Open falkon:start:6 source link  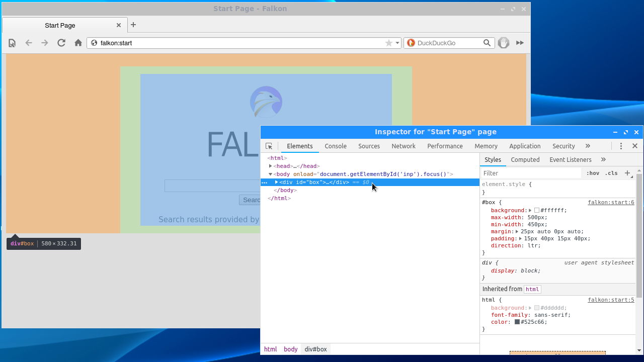pyautogui.click(x=611, y=203)
